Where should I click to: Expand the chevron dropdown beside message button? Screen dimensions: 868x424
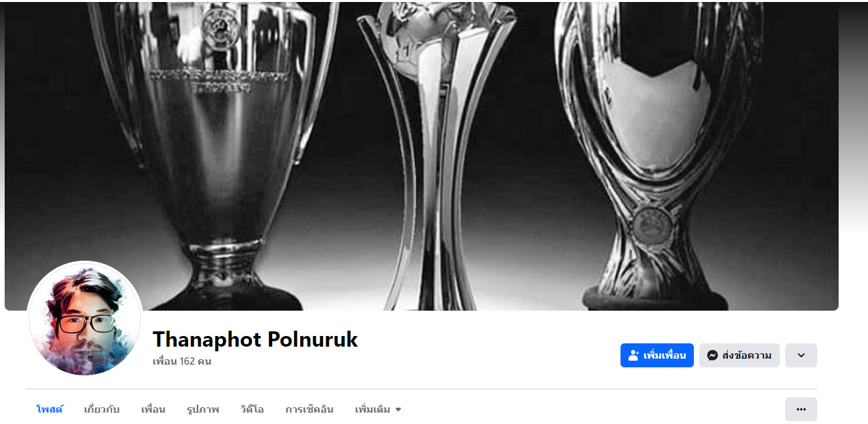point(801,355)
